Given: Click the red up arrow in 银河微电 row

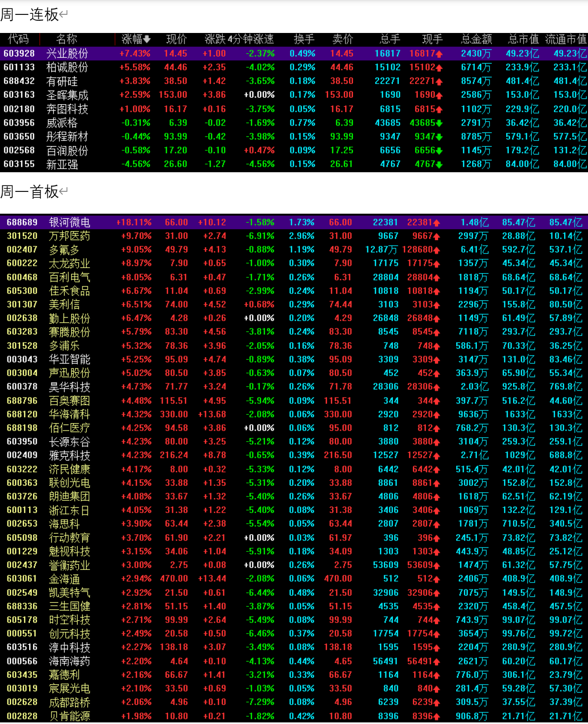Looking at the screenshot, I should [x=436, y=223].
